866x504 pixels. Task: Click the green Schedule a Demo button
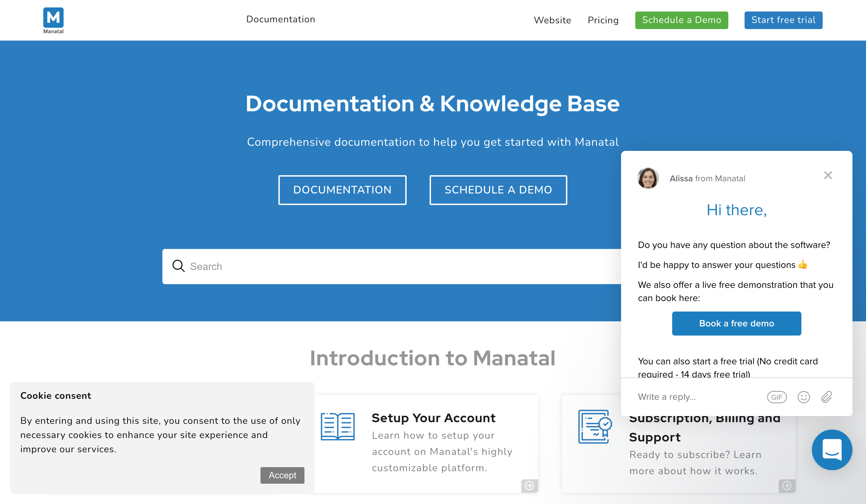681,20
